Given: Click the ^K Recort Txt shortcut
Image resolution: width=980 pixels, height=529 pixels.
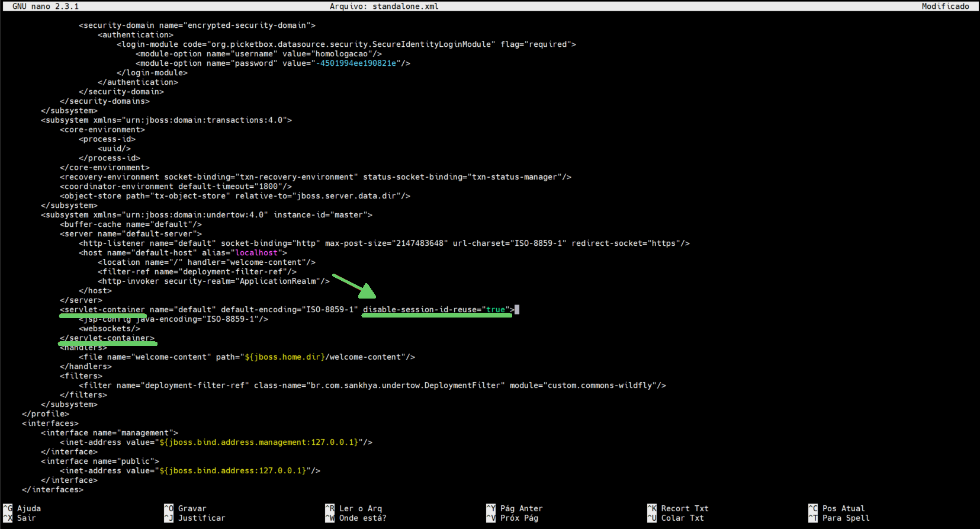Looking at the screenshot, I should click(x=678, y=508).
